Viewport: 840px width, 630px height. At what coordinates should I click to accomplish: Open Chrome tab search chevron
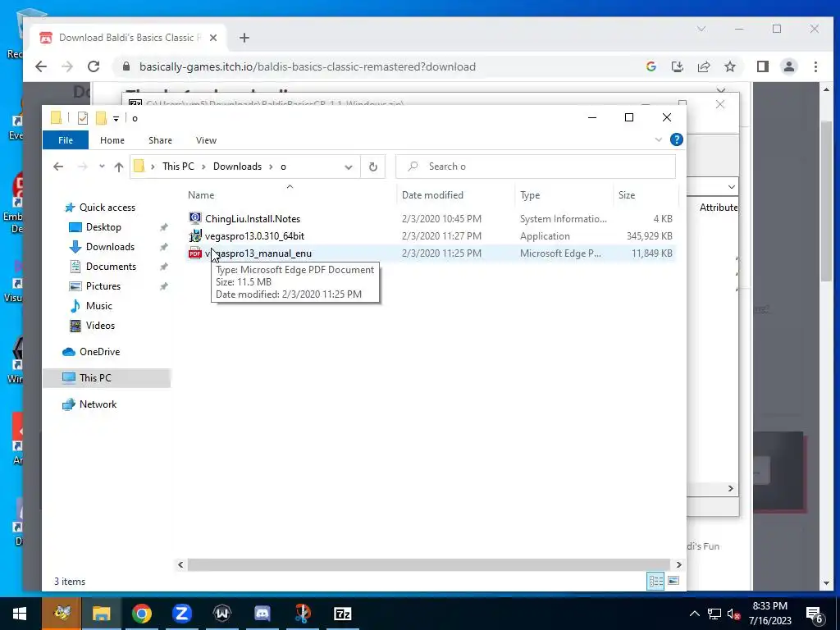click(701, 29)
